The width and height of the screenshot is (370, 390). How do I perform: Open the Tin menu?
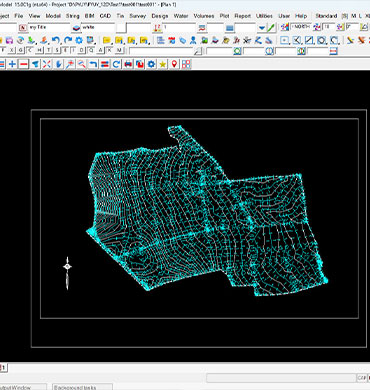tap(120, 16)
